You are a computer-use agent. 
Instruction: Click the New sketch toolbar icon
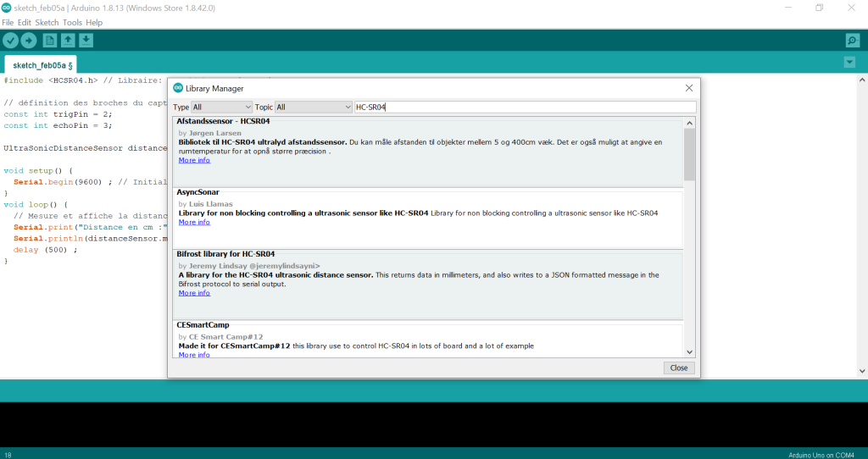click(x=50, y=41)
